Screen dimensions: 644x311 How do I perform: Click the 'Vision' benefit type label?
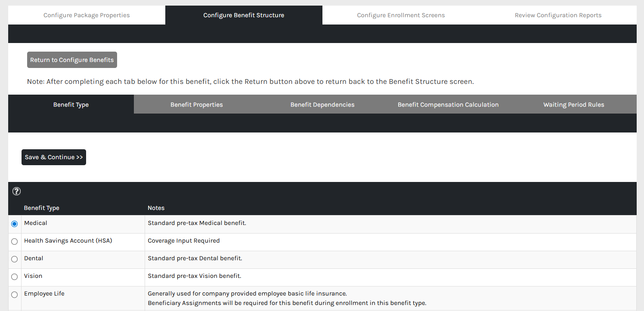[x=33, y=276]
